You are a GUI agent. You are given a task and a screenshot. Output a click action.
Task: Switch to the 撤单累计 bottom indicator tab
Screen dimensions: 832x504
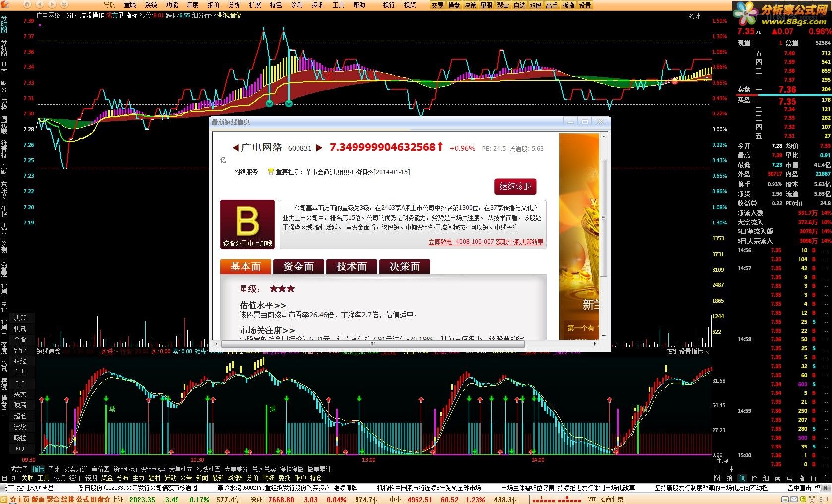(320, 469)
